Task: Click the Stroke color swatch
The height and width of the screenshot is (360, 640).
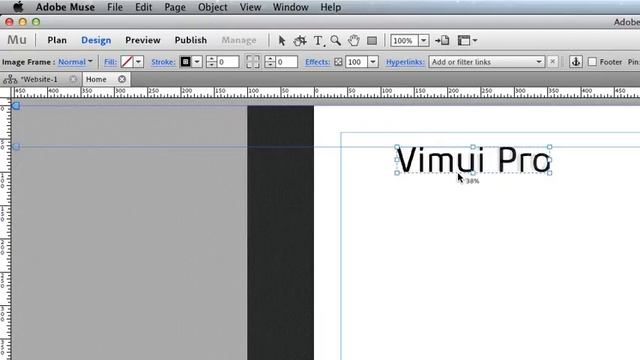Action: pyautogui.click(x=185, y=62)
